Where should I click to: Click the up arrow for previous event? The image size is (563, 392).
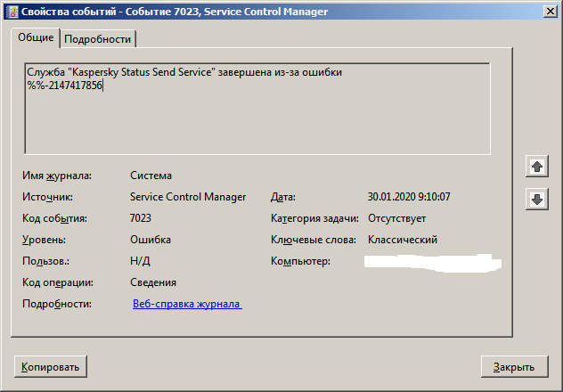point(536,167)
